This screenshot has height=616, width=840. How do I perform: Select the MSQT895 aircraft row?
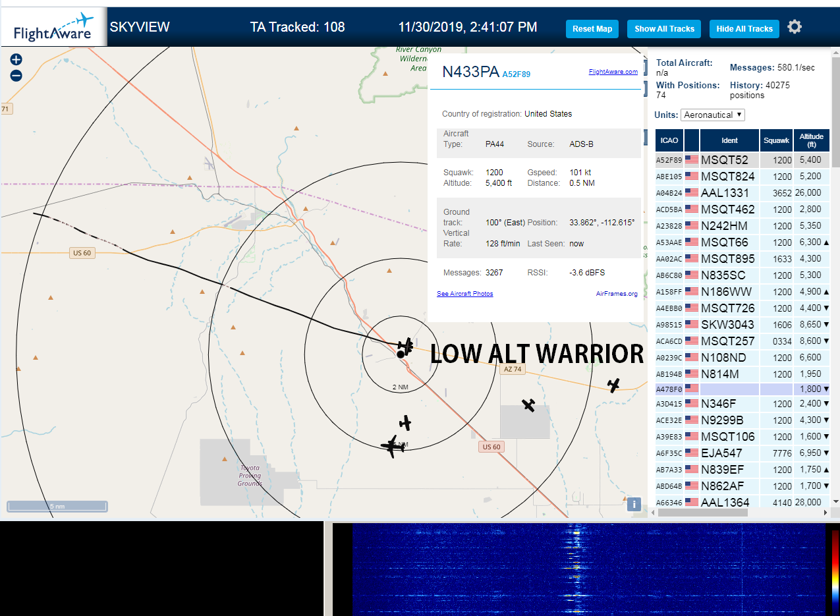742,259
